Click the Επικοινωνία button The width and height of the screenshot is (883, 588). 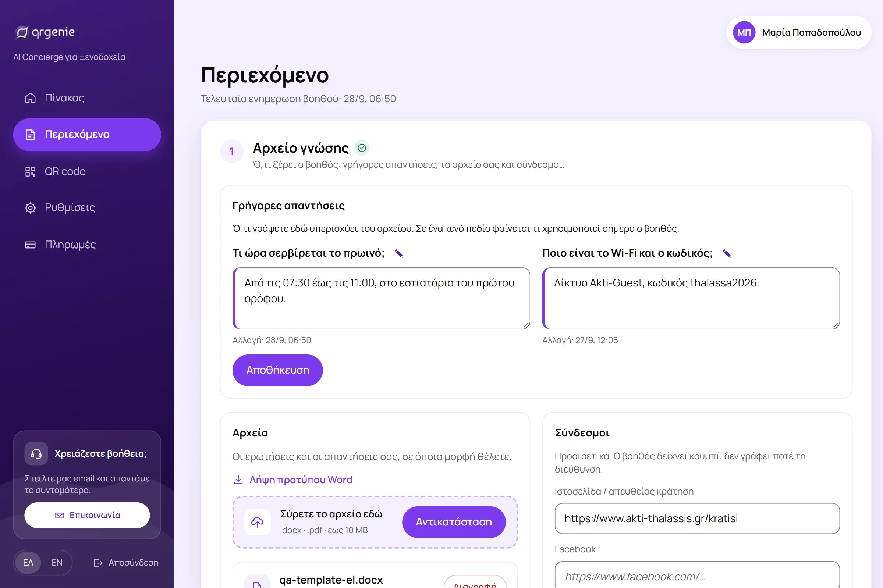point(87,515)
